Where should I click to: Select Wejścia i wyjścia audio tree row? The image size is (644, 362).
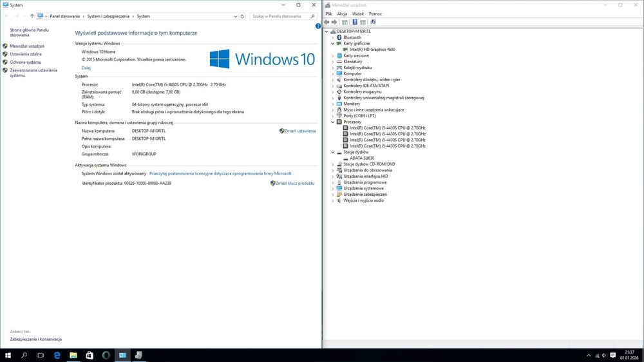coord(363,200)
